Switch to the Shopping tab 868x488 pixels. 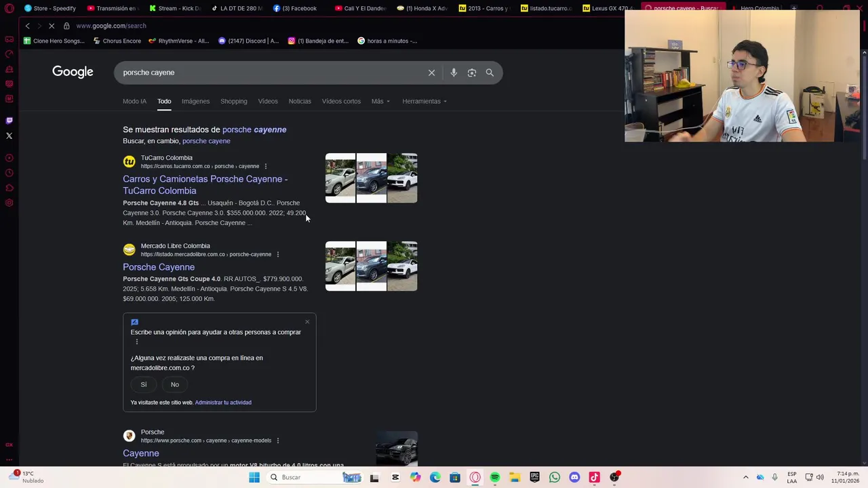(x=233, y=101)
